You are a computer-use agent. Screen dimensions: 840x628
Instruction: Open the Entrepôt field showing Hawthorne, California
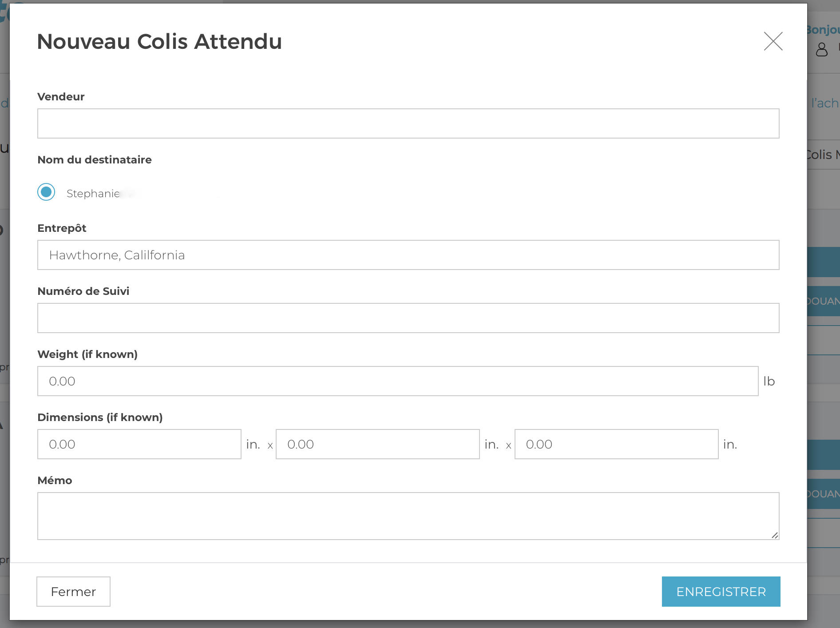408,255
